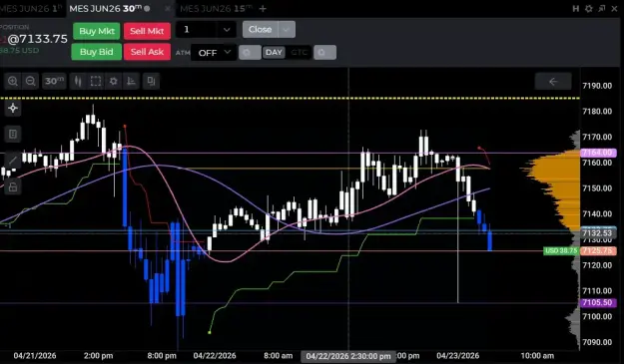Select the MES JUN26 30m tab
624x364 pixels.
click(105, 9)
